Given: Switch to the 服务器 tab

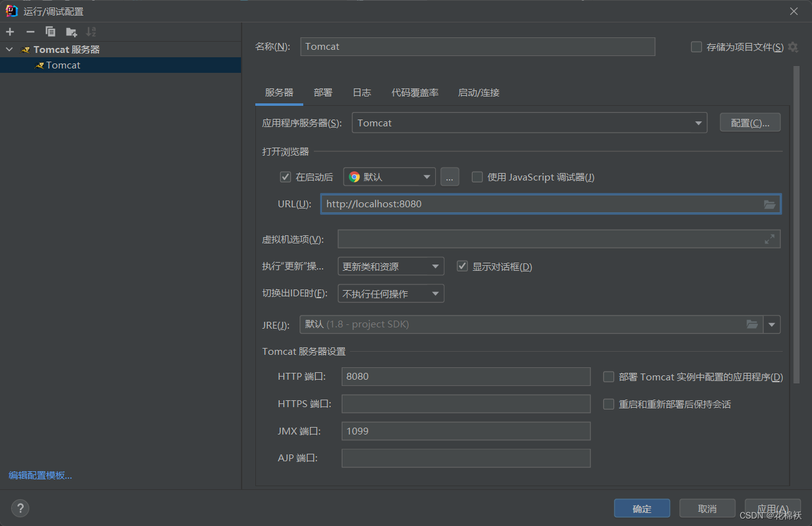Looking at the screenshot, I should coord(279,92).
